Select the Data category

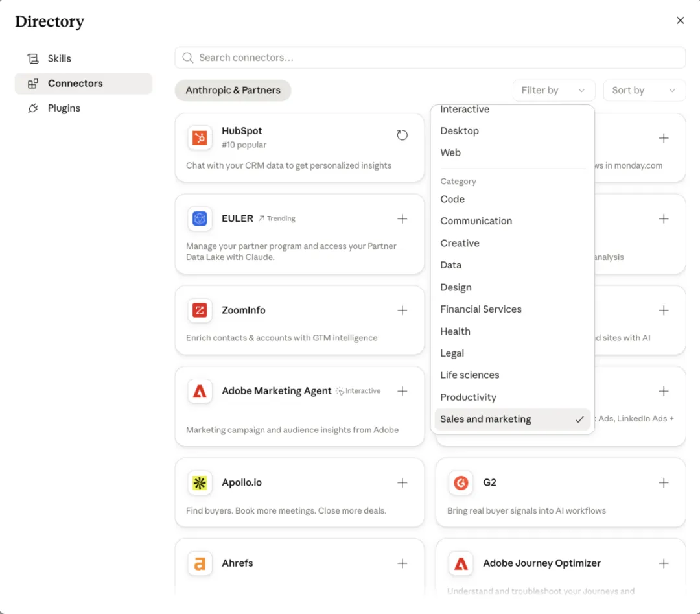(513, 265)
